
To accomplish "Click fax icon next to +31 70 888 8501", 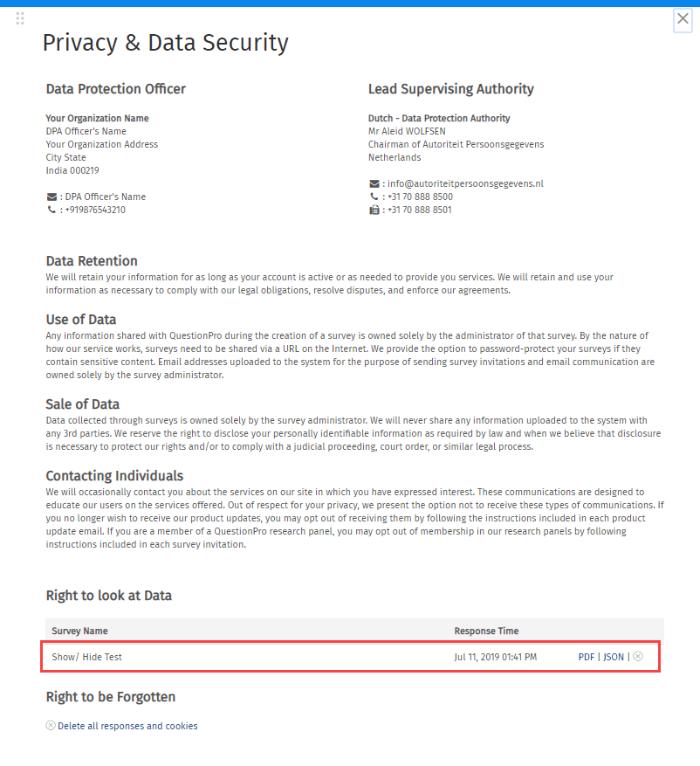I will coord(374,210).
